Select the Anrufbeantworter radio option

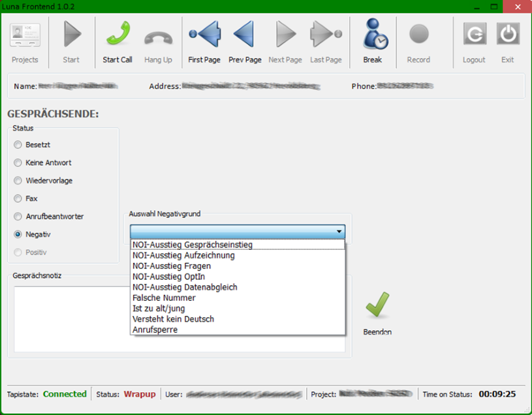[18, 217]
